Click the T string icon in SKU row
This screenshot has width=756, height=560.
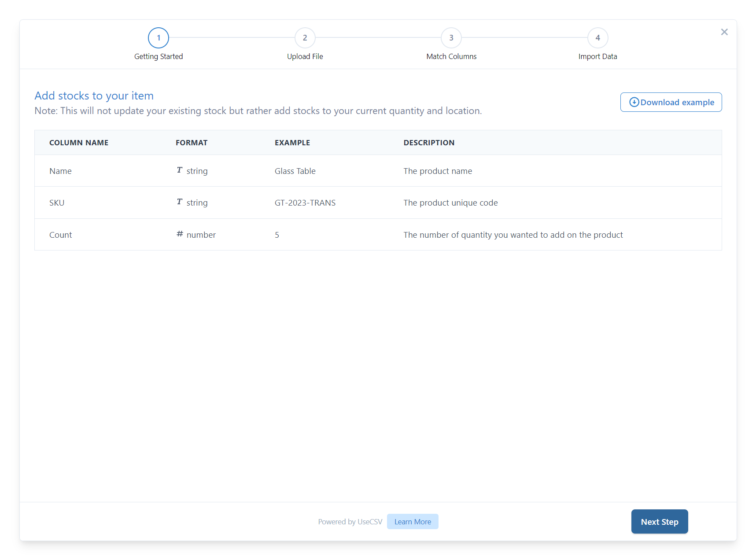point(180,202)
